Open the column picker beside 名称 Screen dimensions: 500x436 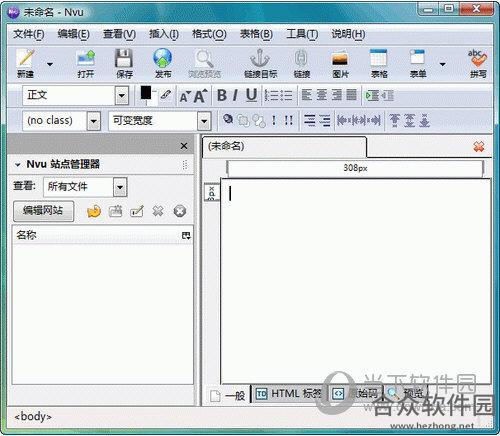(x=186, y=236)
